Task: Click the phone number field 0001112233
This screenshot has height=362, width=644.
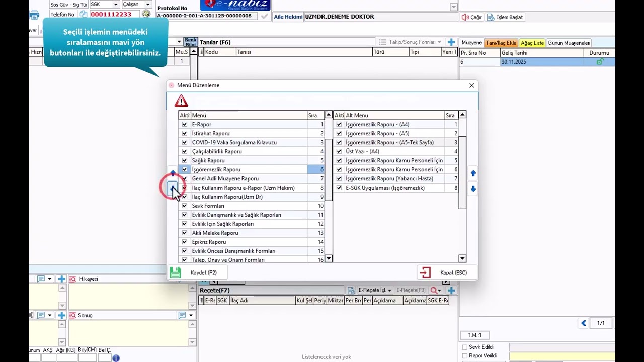Action: 114,15
